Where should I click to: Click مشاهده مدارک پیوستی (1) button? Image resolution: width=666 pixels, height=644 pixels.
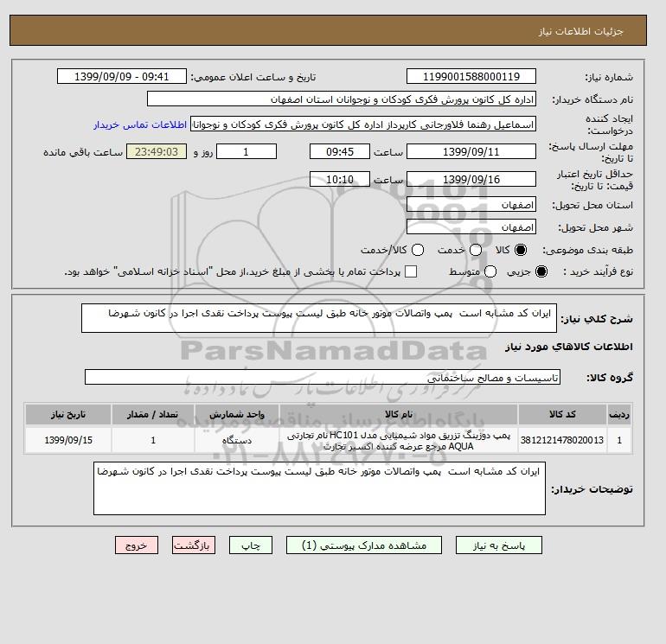(x=364, y=545)
